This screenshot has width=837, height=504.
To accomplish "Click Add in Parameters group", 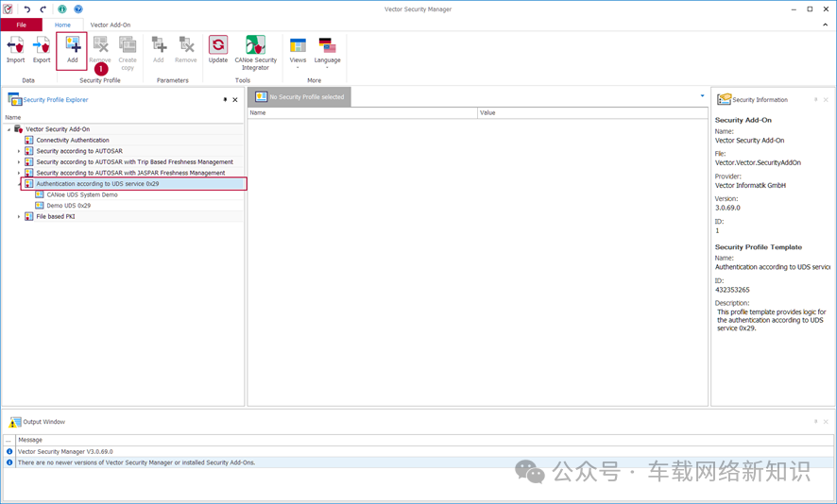I will 159,50.
